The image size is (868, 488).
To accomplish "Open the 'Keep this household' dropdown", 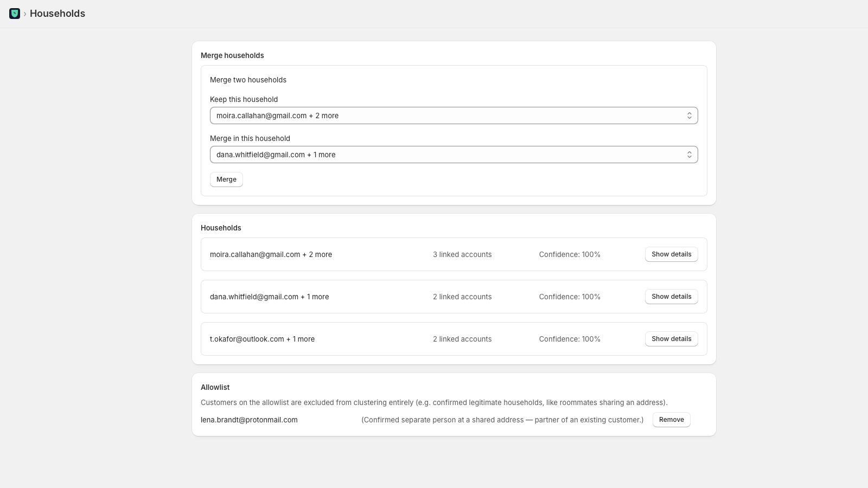I will [x=454, y=115].
